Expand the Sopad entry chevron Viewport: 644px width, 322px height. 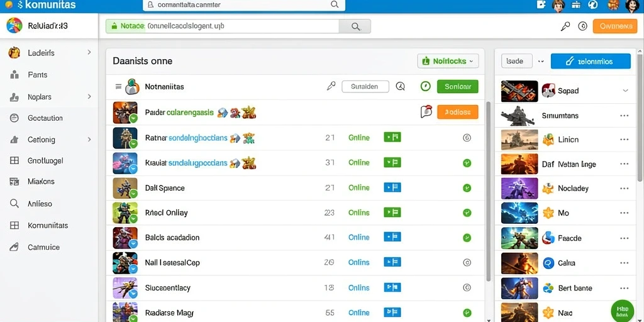[x=625, y=91]
